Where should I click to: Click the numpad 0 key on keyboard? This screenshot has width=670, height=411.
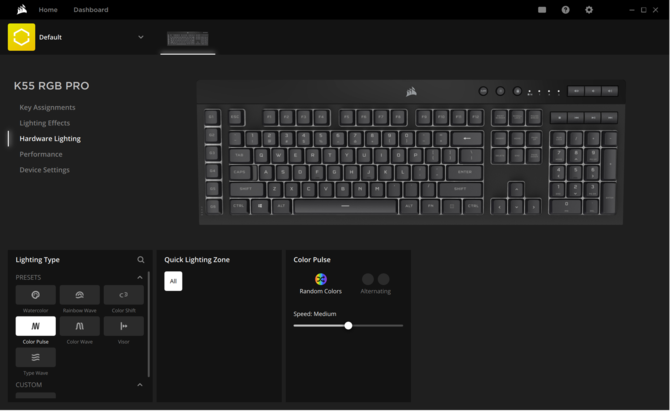566,206
